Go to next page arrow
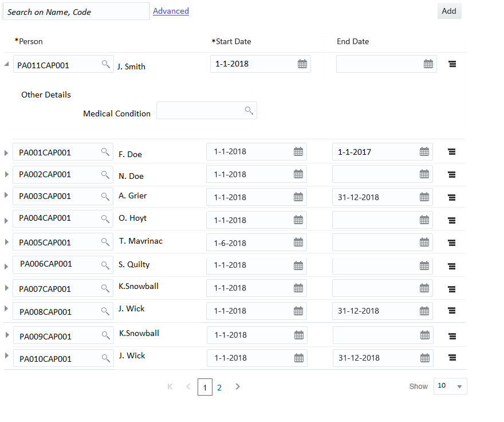The image size is (504, 422). [x=238, y=386]
